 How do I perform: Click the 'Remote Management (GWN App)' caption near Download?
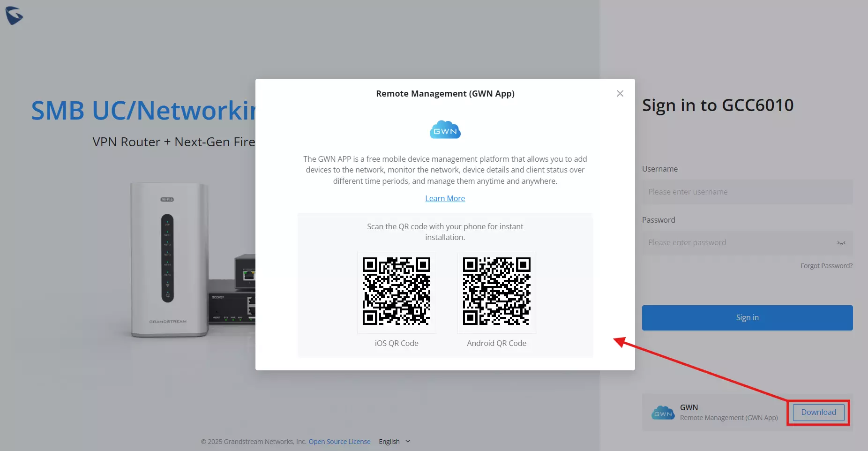729,418
